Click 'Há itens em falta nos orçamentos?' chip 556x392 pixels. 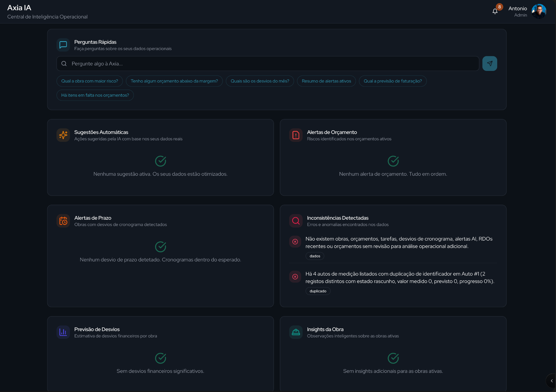tap(95, 95)
